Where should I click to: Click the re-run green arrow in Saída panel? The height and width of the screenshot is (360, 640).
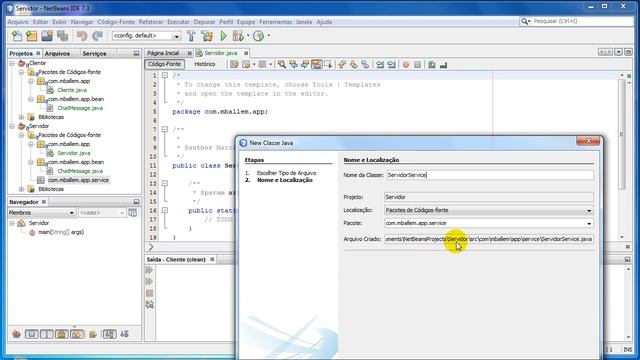coord(149,270)
